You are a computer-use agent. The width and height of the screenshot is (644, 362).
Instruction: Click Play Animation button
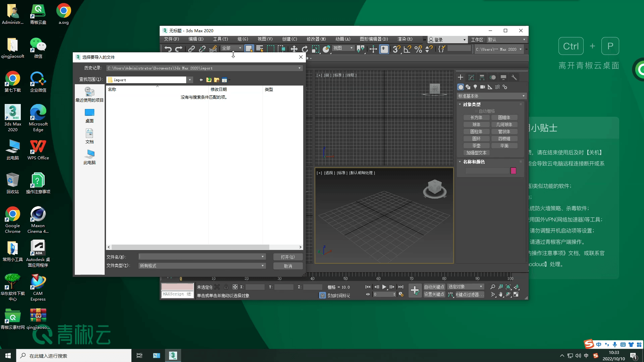pyautogui.click(x=384, y=287)
